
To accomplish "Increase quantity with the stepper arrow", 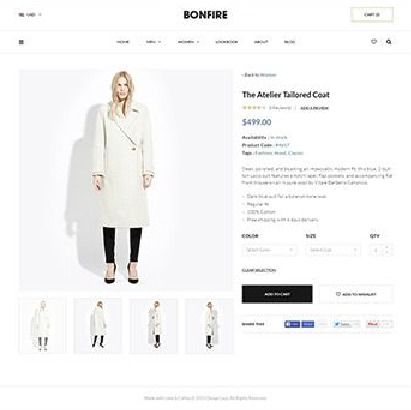I will [387, 247].
